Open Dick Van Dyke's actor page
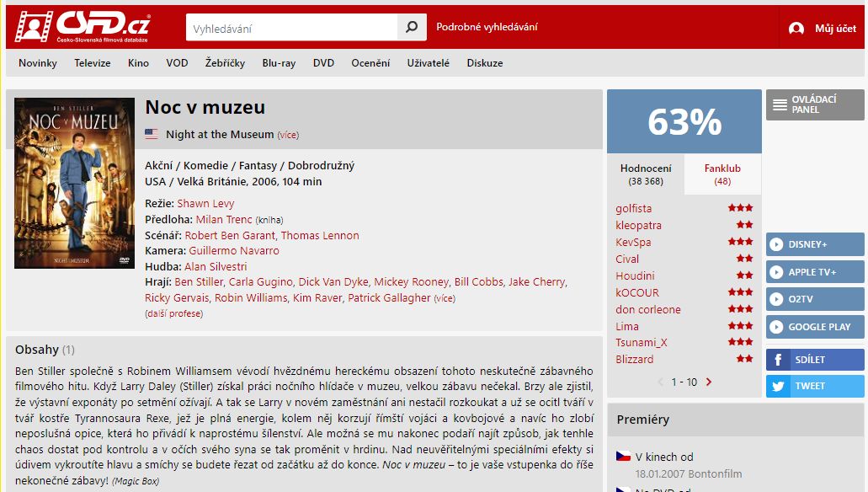868x492 pixels. click(x=333, y=282)
